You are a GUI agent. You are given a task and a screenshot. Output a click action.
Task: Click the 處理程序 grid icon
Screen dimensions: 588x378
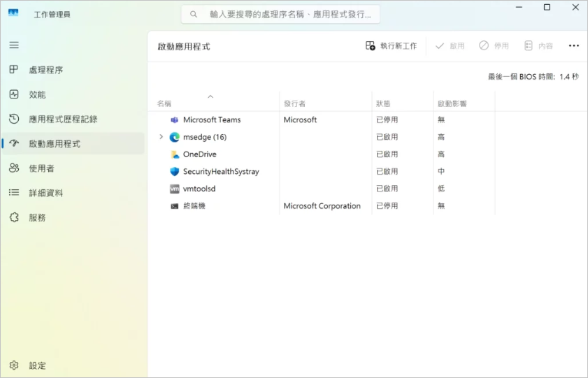(x=14, y=69)
